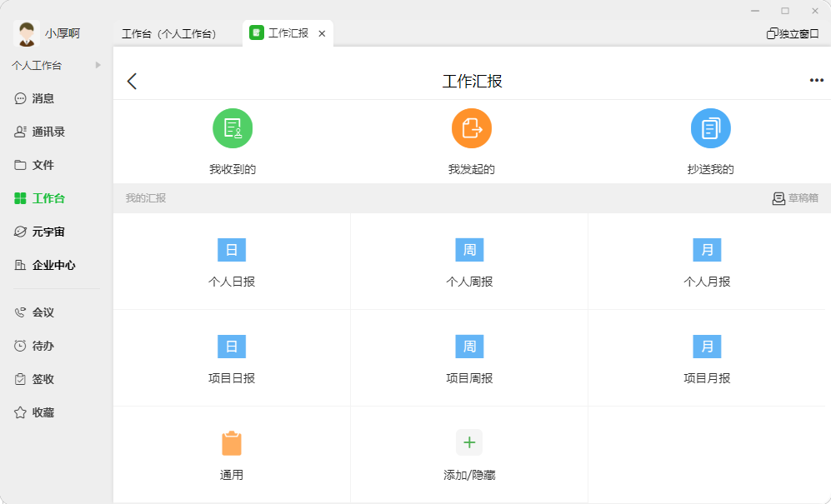Click the 小厚啊 user avatar

(x=27, y=34)
